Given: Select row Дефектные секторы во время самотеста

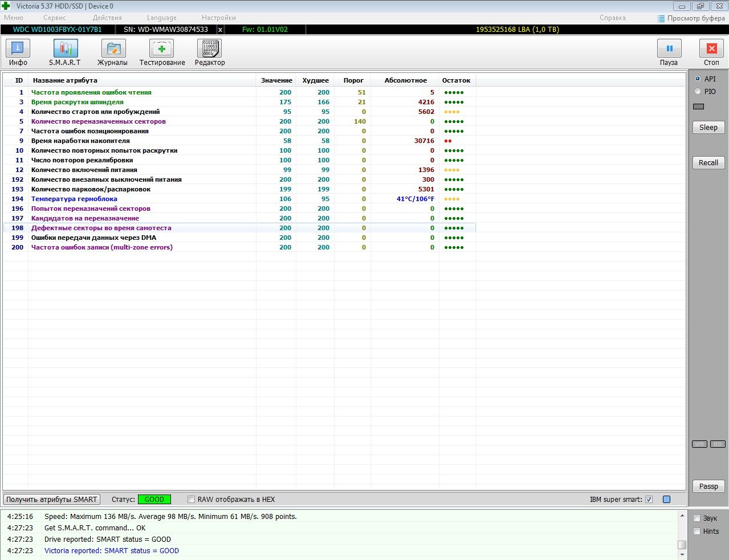Looking at the screenshot, I should pyautogui.click(x=239, y=228).
